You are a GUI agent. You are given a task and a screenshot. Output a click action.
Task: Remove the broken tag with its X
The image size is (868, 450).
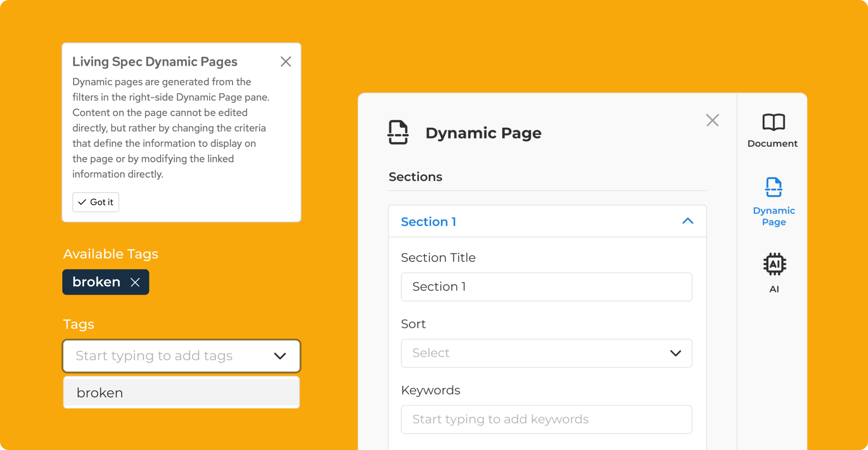tap(135, 283)
